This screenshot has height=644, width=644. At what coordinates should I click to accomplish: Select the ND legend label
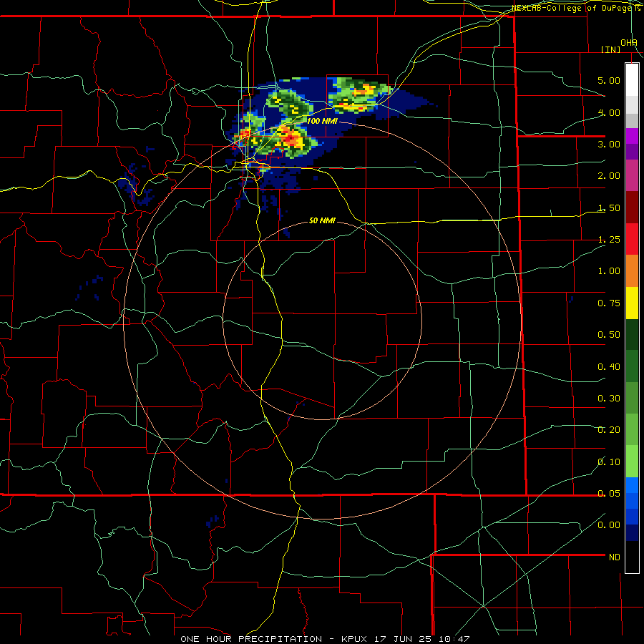615,557
